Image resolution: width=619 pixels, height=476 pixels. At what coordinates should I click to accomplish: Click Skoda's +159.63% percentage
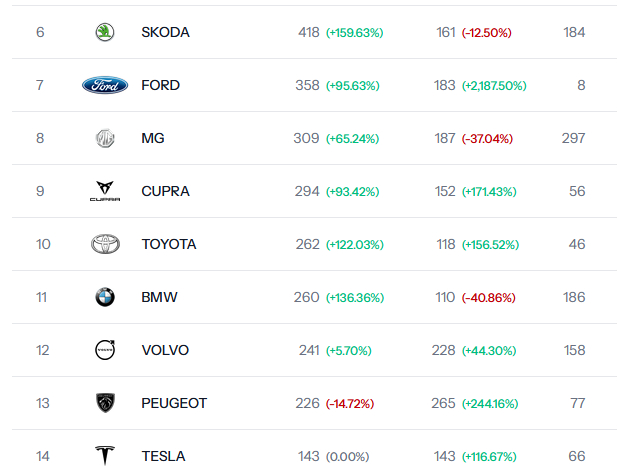tap(355, 33)
